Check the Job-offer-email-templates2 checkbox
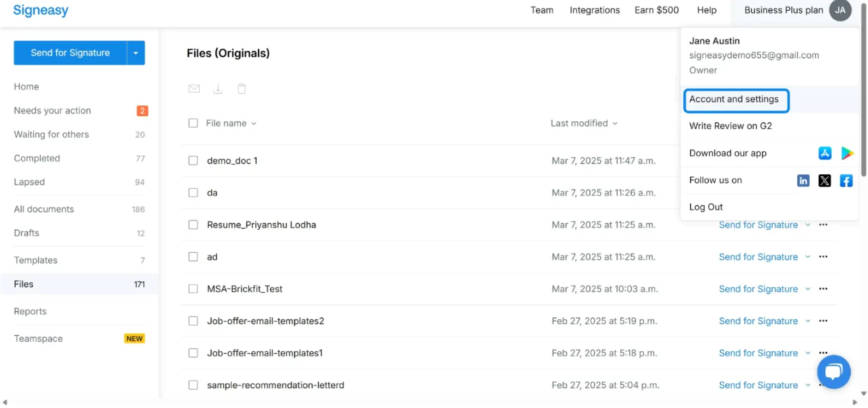 pyautogui.click(x=193, y=321)
